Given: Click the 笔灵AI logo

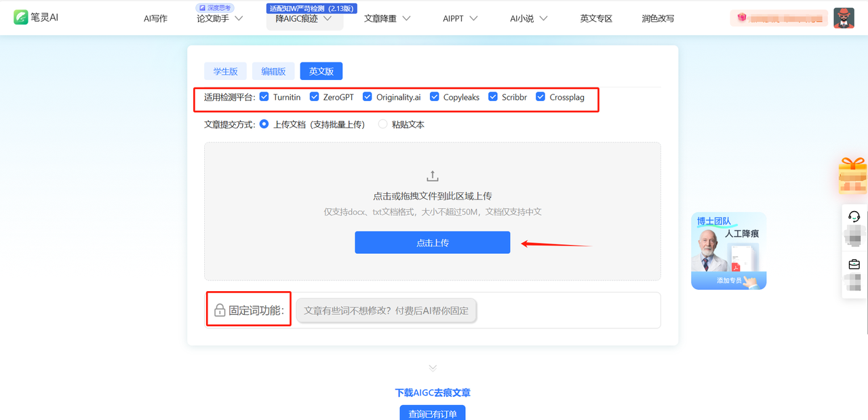Looking at the screenshot, I should pos(36,18).
